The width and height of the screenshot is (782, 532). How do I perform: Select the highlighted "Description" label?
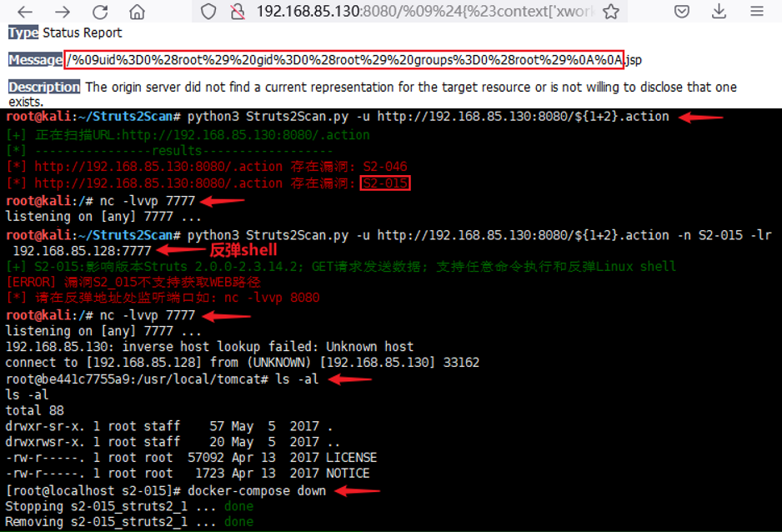pyautogui.click(x=44, y=88)
